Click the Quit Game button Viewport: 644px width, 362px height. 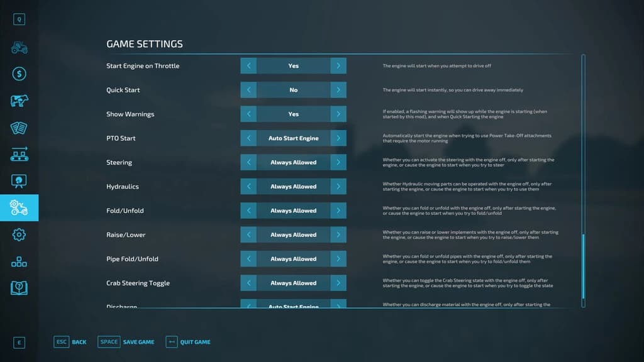[188, 342]
